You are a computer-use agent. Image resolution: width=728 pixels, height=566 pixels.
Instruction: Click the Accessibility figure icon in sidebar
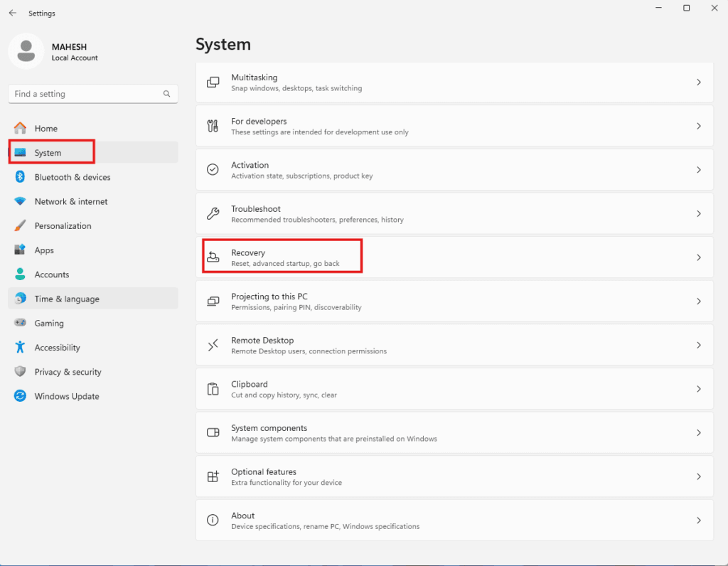20,348
